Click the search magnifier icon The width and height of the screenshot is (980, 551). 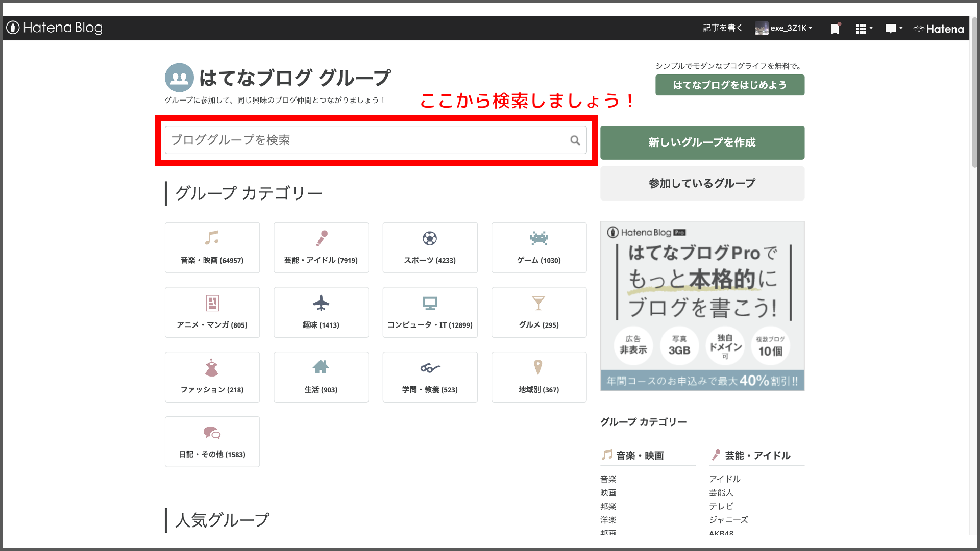[x=575, y=140]
